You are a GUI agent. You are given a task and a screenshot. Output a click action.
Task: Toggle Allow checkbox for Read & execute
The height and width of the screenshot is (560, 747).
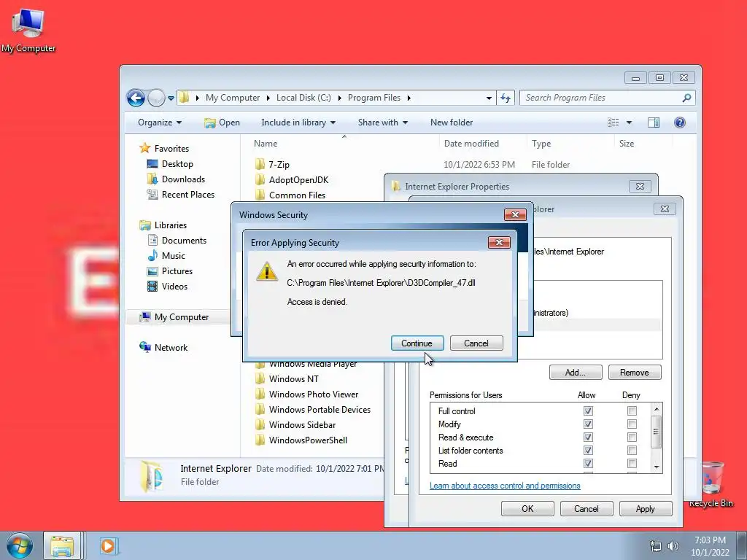[x=588, y=437]
